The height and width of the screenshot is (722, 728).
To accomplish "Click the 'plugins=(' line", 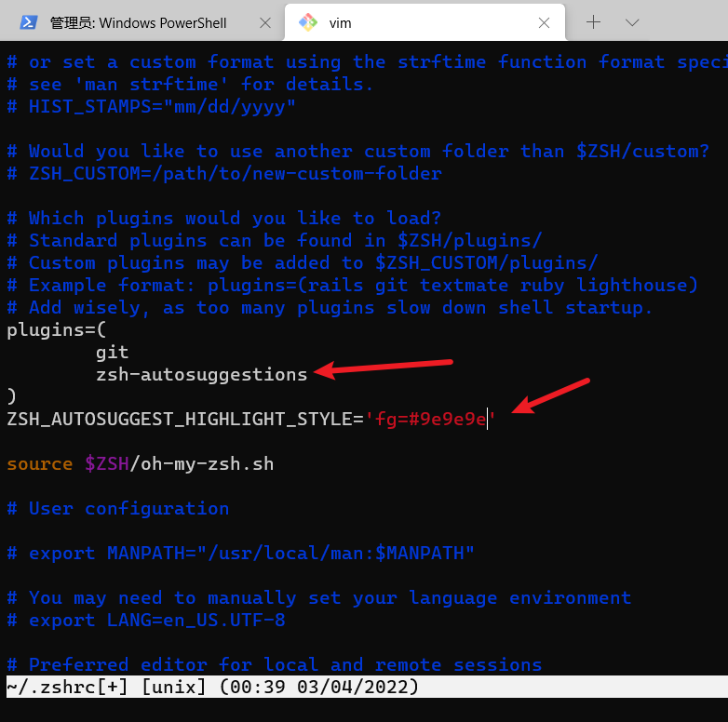I will pyautogui.click(x=57, y=330).
